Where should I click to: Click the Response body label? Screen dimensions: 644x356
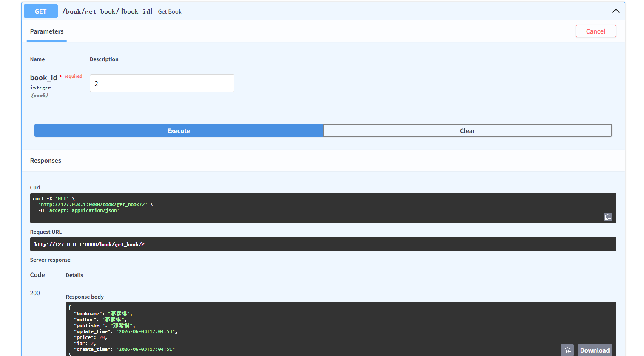point(85,297)
